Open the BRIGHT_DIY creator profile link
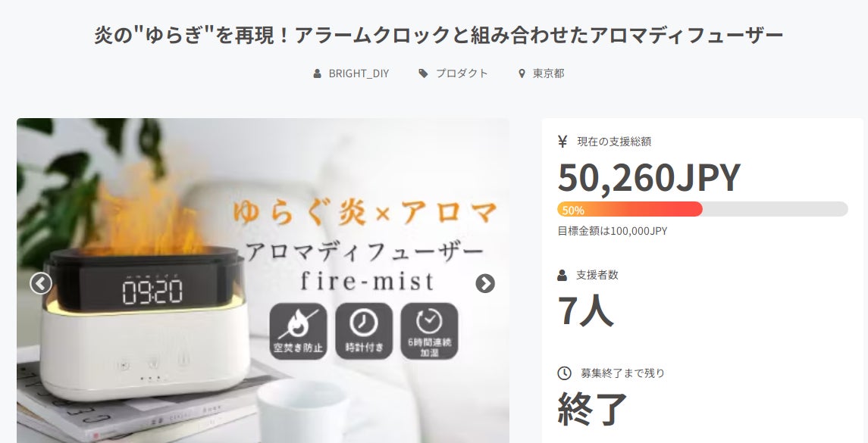The height and width of the screenshot is (443, 868). pos(359,73)
